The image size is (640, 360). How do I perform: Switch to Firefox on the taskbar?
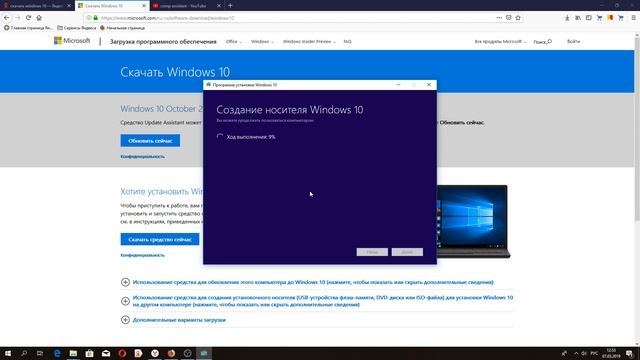coord(171,353)
